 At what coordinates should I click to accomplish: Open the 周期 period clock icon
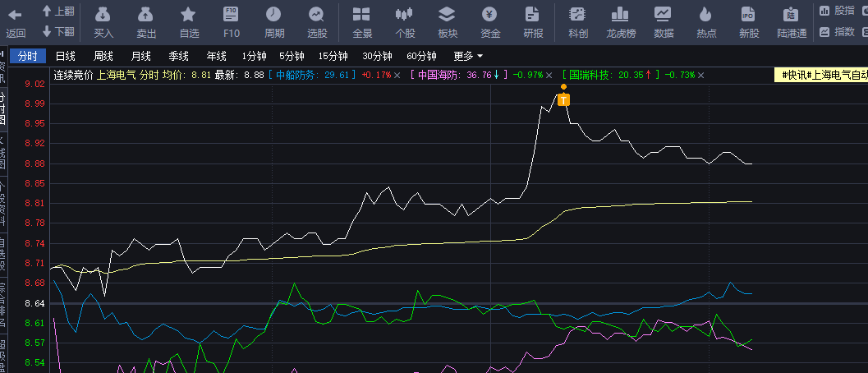(273, 15)
